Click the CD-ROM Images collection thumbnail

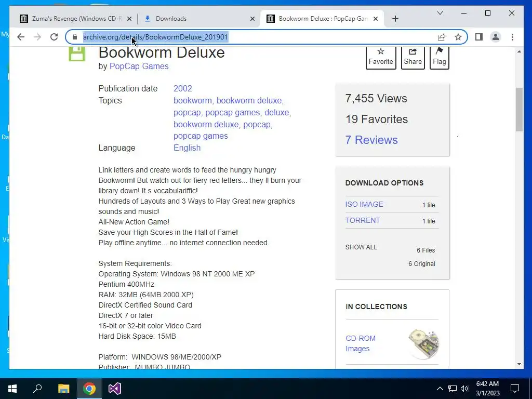(x=424, y=344)
